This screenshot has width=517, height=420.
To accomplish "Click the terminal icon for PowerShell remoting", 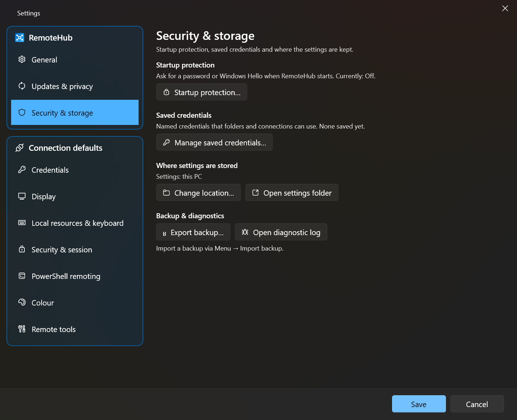I will 22,276.
